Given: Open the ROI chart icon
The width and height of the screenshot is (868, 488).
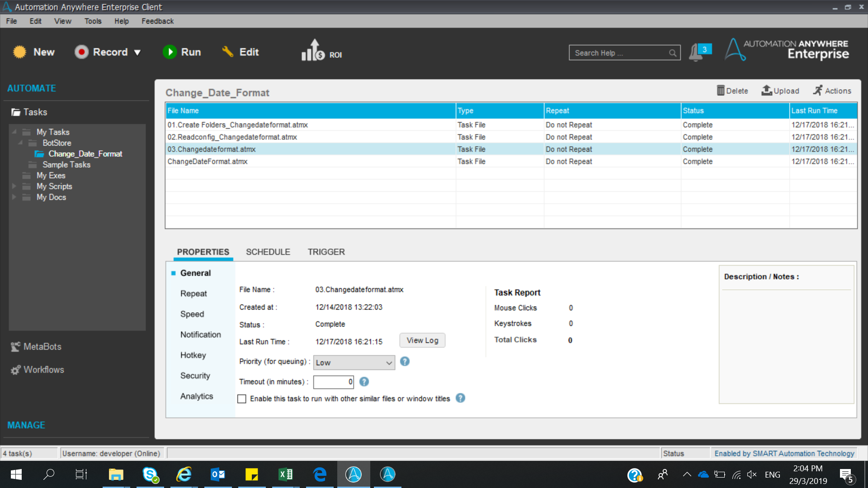Looking at the screenshot, I should [314, 51].
